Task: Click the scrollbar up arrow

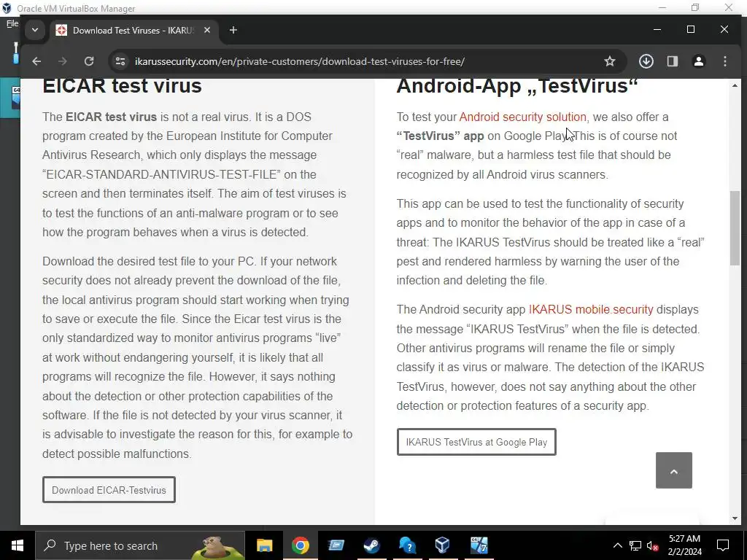Action: pyautogui.click(x=735, y=86)
